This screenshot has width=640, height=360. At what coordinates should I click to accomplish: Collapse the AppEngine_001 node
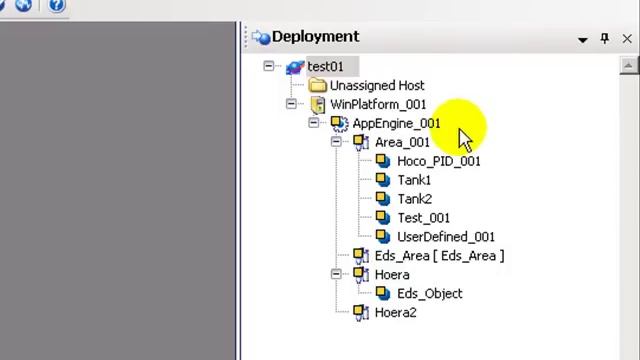pyautogui.click(x=313, y=122)
